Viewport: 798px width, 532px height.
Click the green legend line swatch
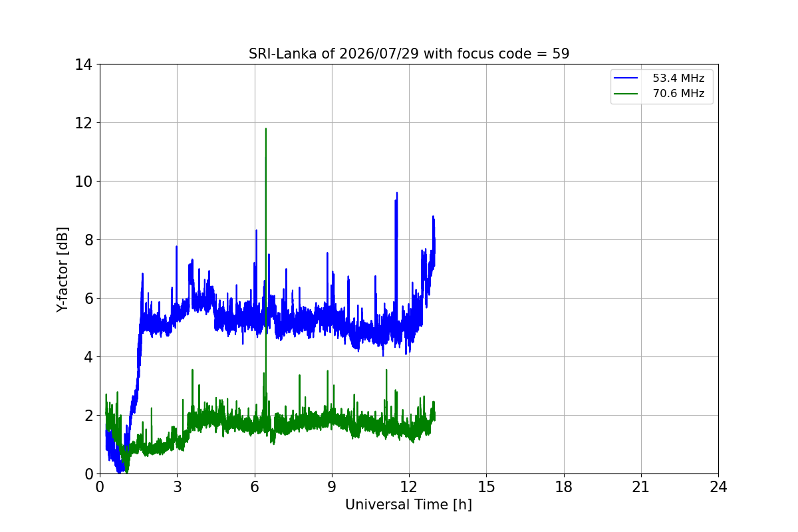pos(626,94)
